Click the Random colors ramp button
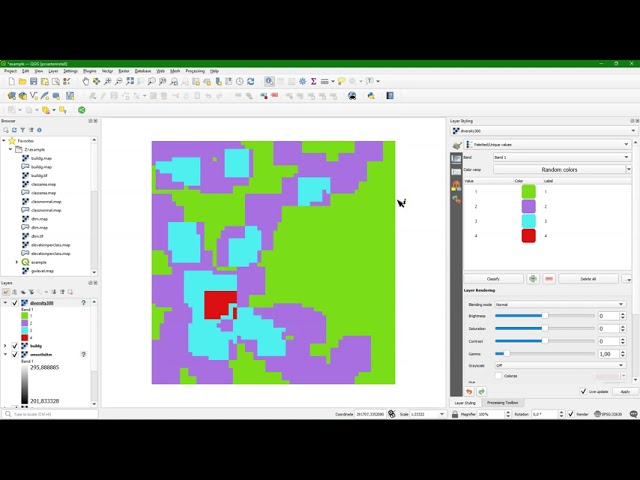 click(559, 169)
